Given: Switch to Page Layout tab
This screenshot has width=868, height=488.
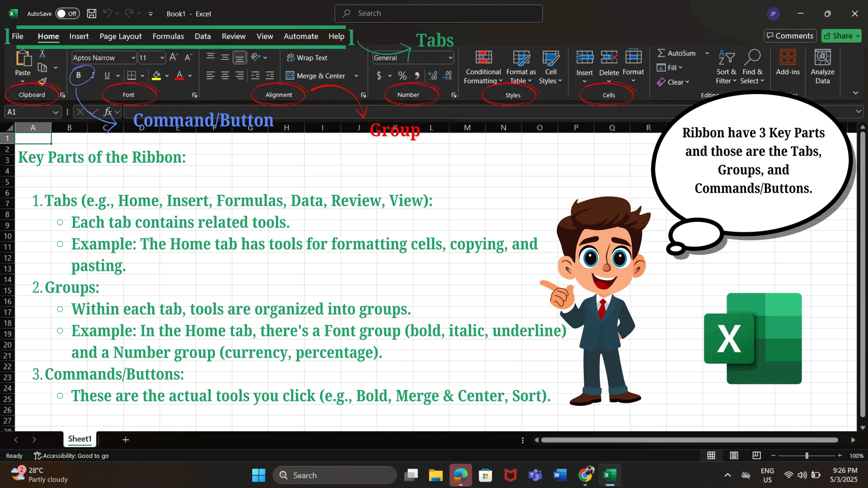Looking at the screenshot, I should tap(120, 36).
